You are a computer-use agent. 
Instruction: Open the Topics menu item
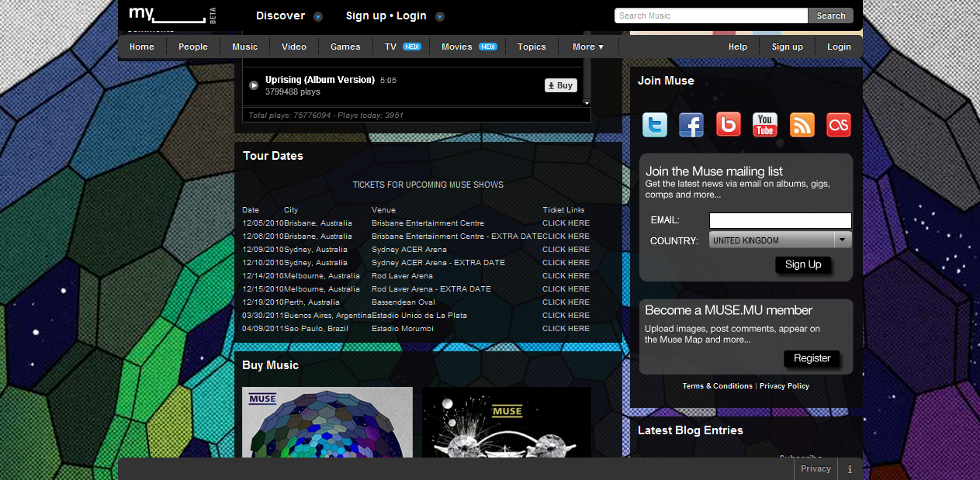(532, 47)
